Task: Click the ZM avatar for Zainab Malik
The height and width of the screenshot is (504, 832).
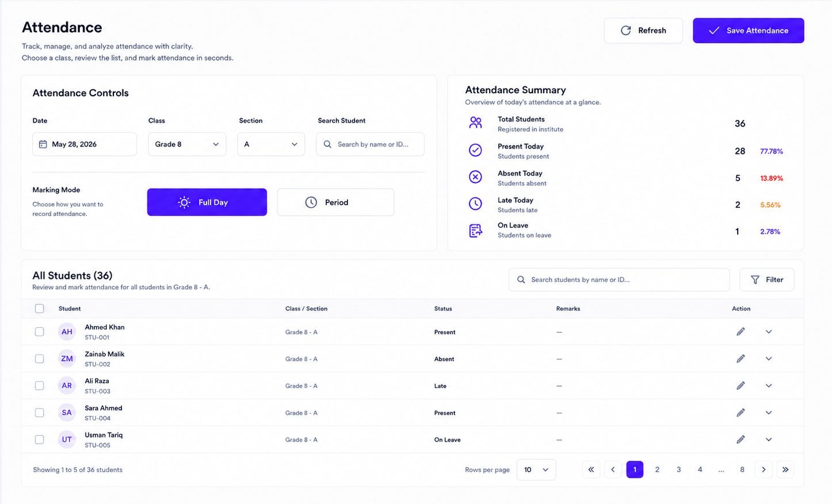Action: pyautogui.click(x=67, y=358)
